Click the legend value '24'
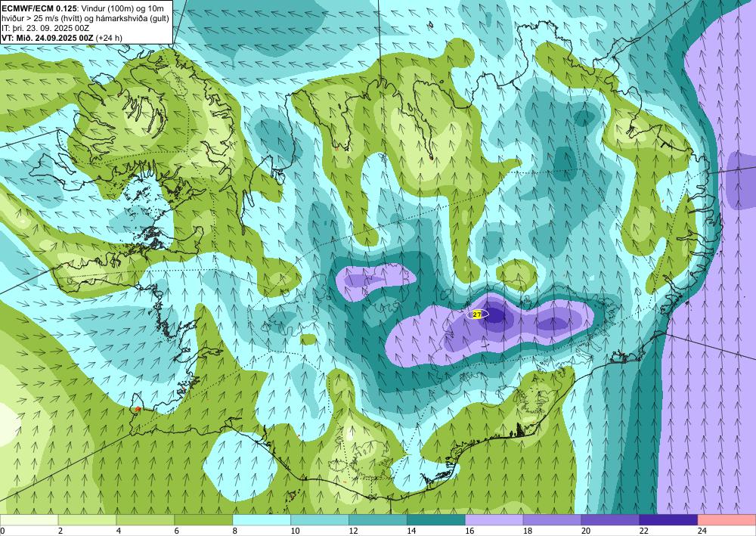 coord(702,531)
